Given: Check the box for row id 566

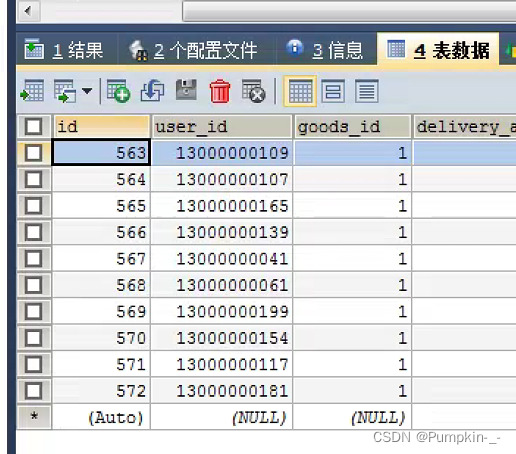Looking at the screenshot, I should (x=33, y=232).
